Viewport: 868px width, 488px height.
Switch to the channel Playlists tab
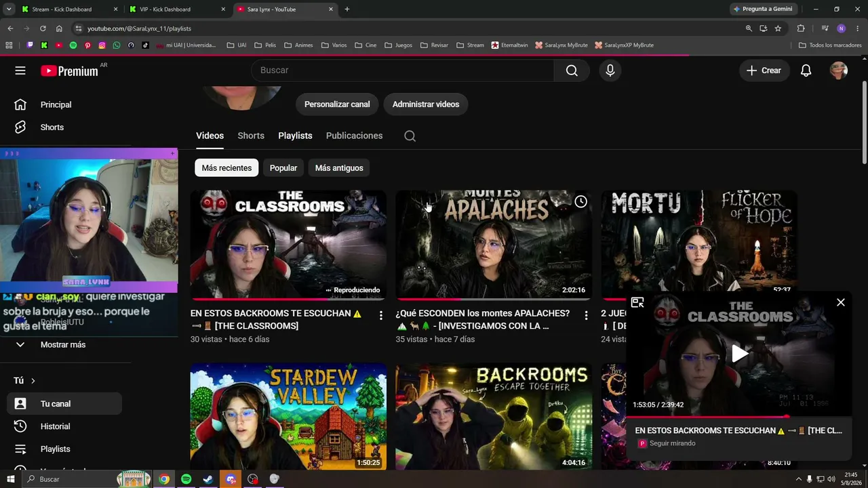tap(295, 136)
